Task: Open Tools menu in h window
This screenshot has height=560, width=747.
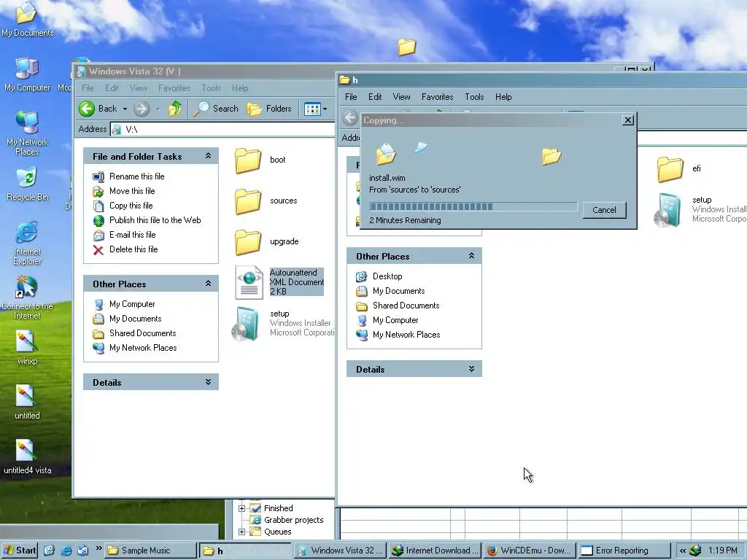Action: 474,97
